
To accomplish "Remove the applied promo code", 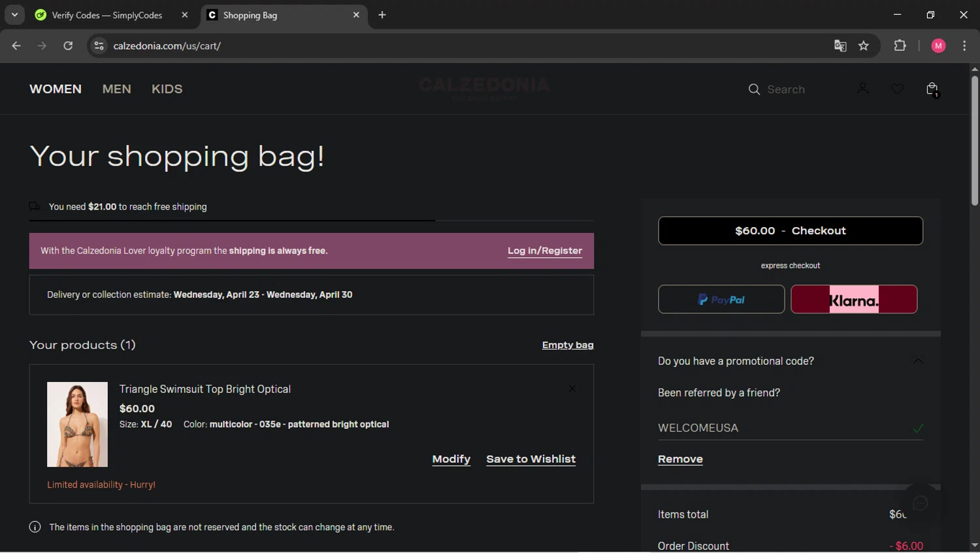I will [x=680, y=459].
